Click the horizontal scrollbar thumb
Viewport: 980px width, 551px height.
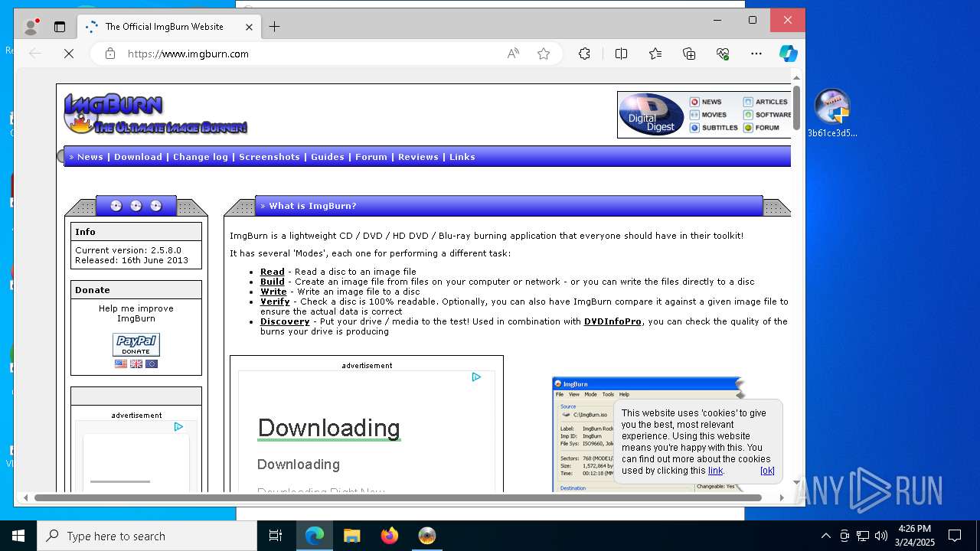tap(398, 497)
